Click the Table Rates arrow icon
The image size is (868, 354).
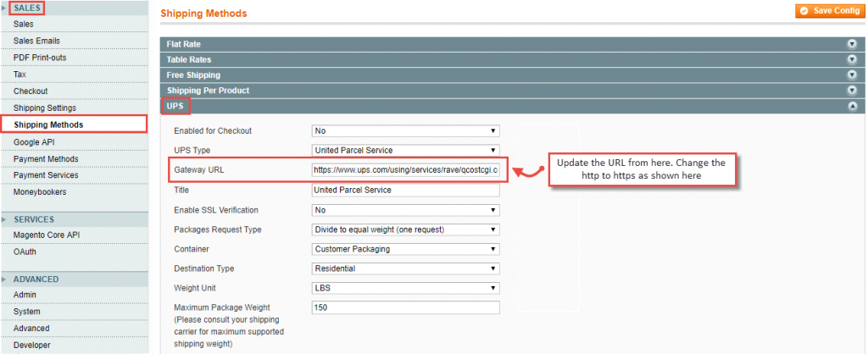tap(852, 59)
